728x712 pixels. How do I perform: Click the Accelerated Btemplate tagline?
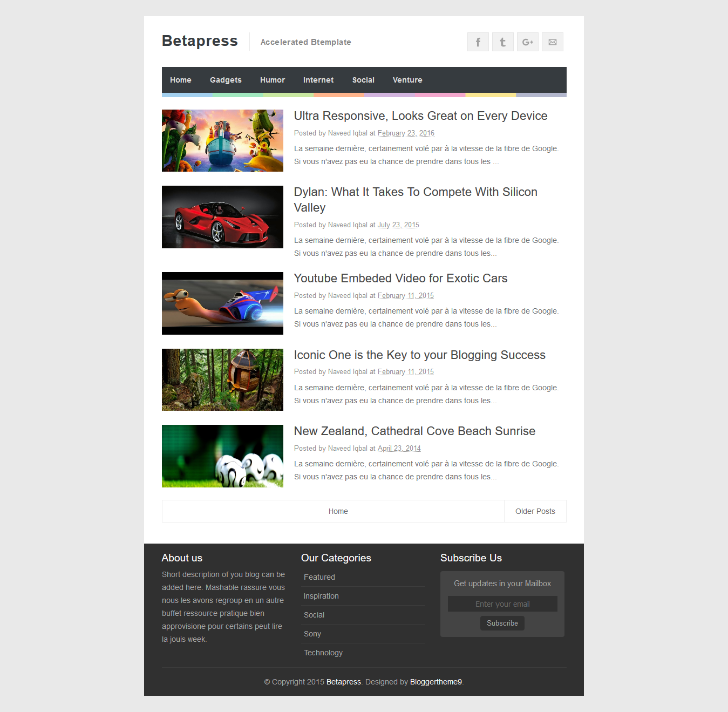tap(306, 42)
